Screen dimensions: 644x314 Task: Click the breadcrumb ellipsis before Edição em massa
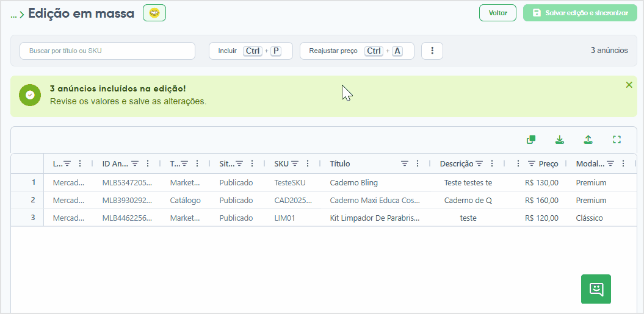tap(13, 15)
